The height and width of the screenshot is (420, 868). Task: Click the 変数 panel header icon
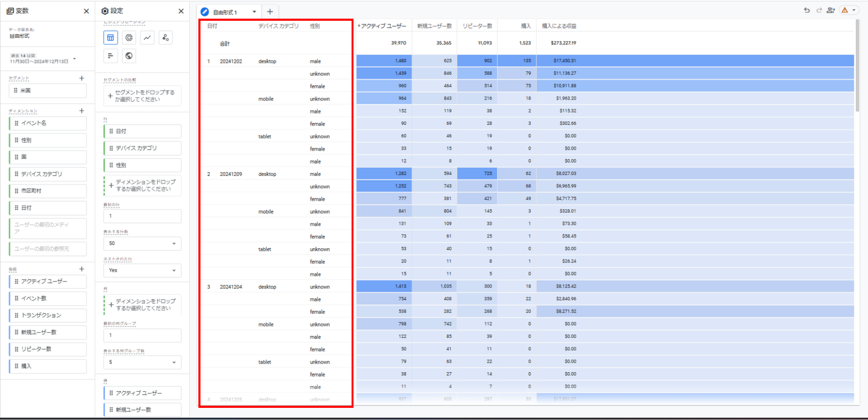10,11
